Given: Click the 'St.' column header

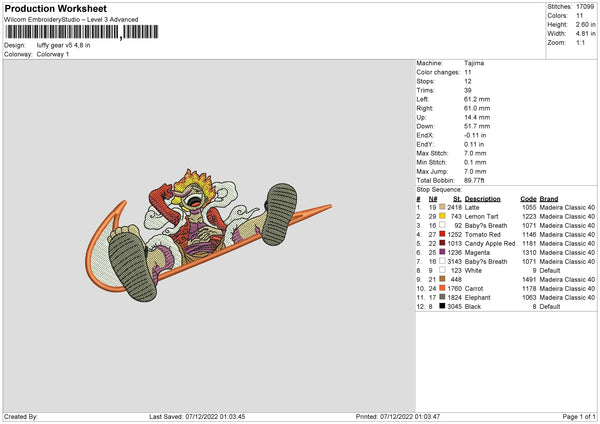Looking at the screenshot, I should [457, 199].
